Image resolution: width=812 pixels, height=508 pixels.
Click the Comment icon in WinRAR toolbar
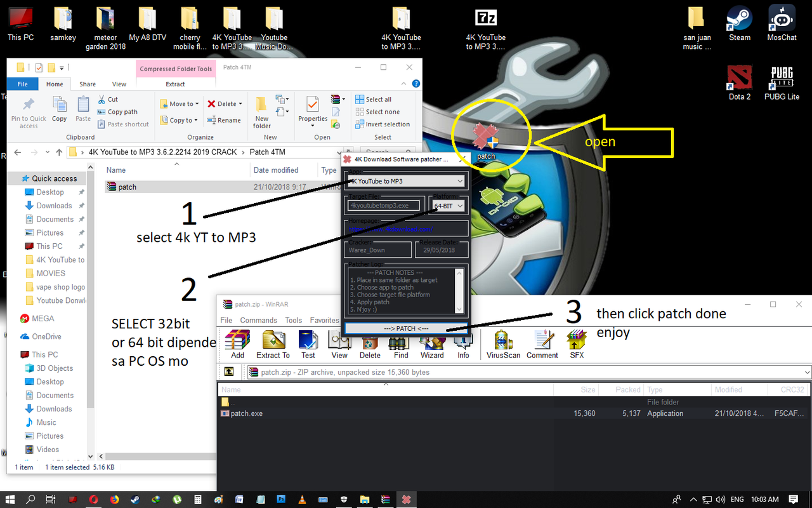(x=542, y=345)
